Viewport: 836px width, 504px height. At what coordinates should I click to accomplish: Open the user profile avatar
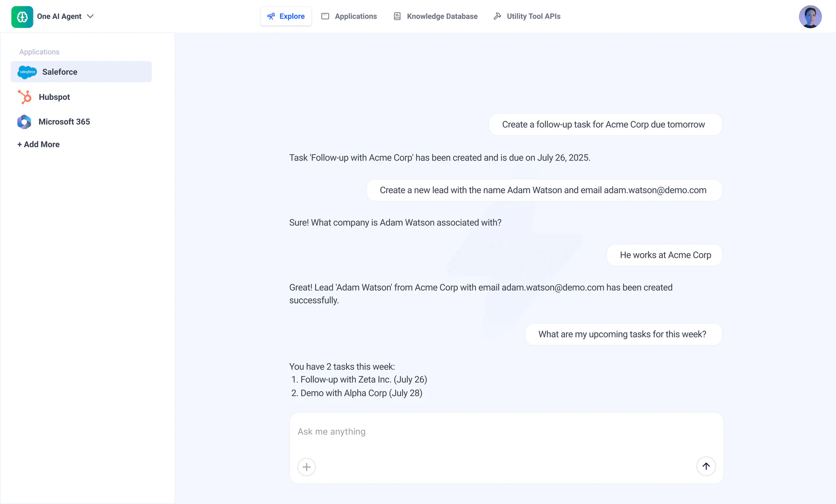tap(810, 17)
